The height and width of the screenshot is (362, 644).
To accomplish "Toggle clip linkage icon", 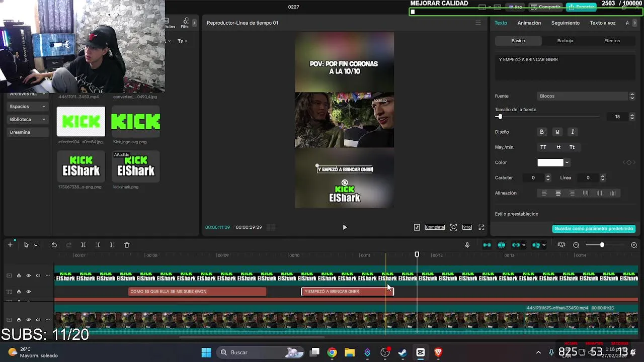I will click(x=516, y=245).
